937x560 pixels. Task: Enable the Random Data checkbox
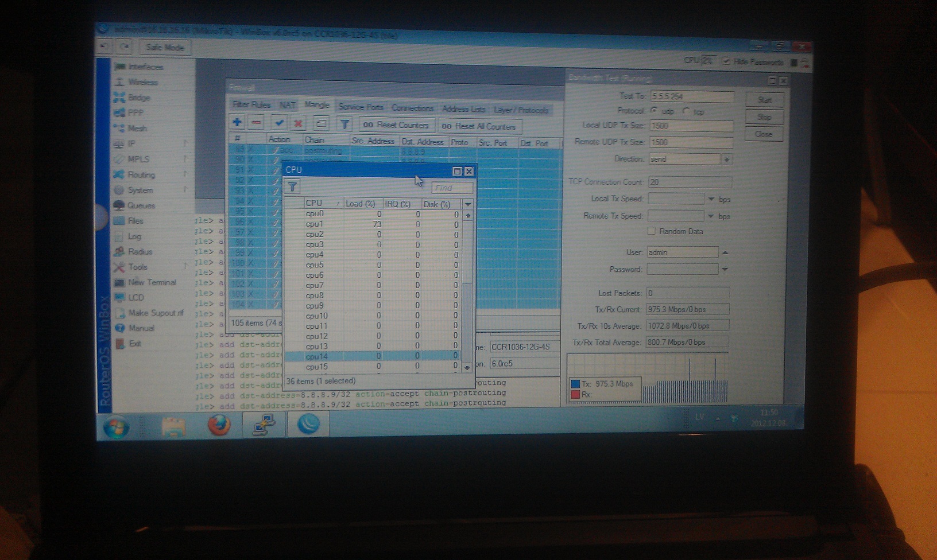click(x=651, y=231)
